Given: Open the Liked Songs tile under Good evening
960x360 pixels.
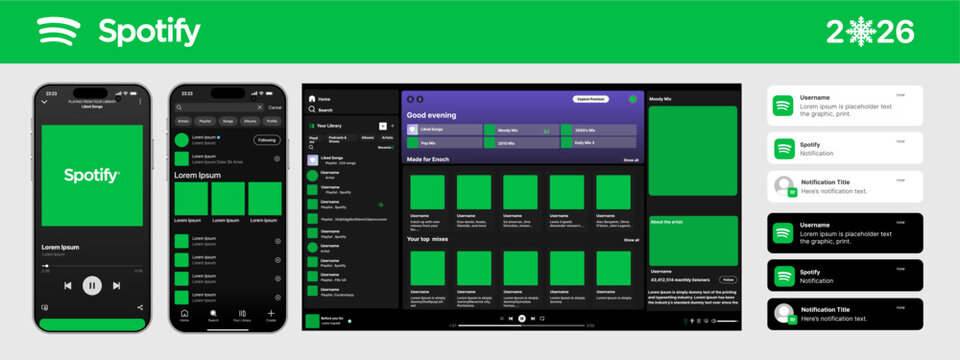Looking at the screenshot, I should [x=444, y=130].
